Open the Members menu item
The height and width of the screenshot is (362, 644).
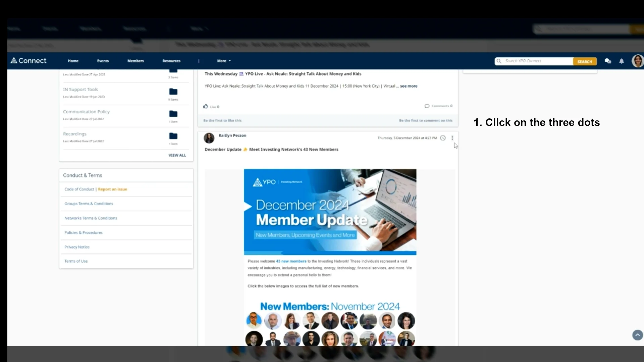(136, 61)
